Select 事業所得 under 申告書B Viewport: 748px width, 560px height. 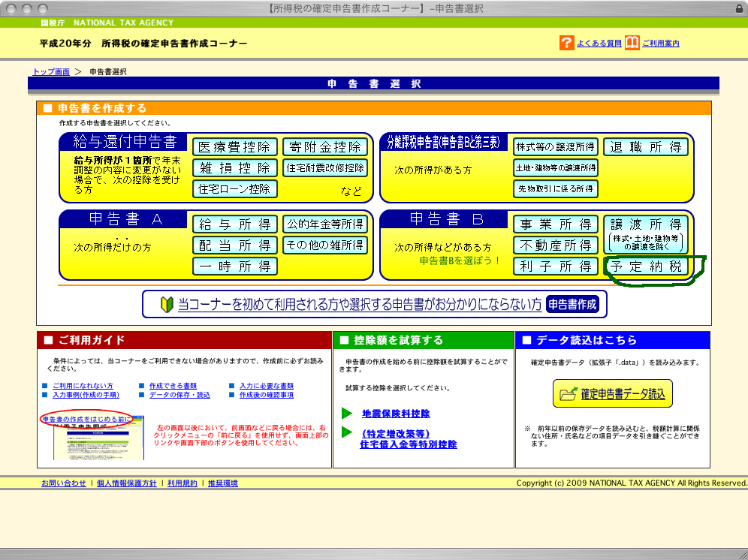coord(555,224)
